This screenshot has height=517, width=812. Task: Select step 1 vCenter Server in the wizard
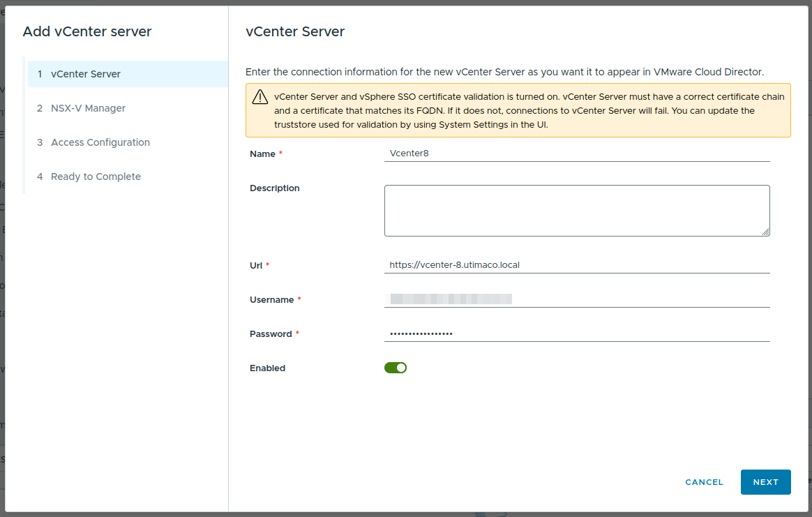[x=128, y=74]
